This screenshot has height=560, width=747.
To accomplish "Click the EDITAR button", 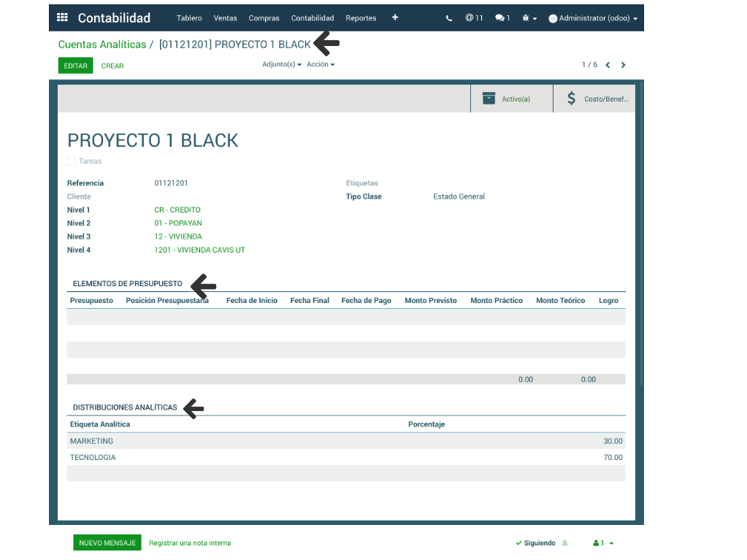I will pos(76,66).
